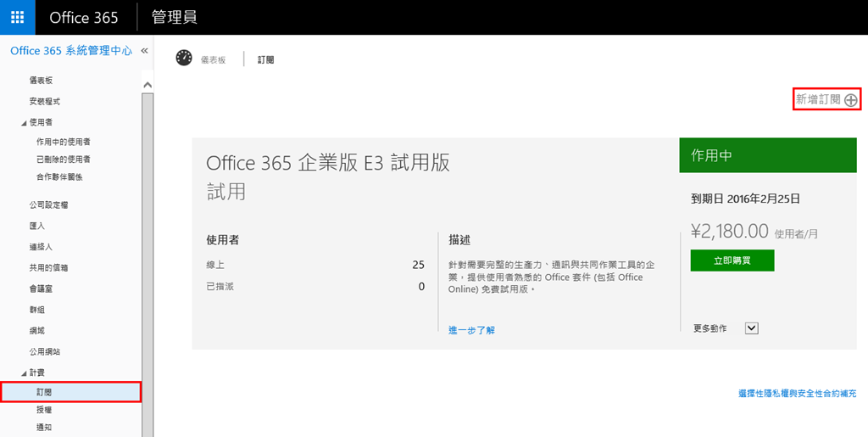
Task: Open 匯入 in sidebar
Action: click(x=37, y=226)
